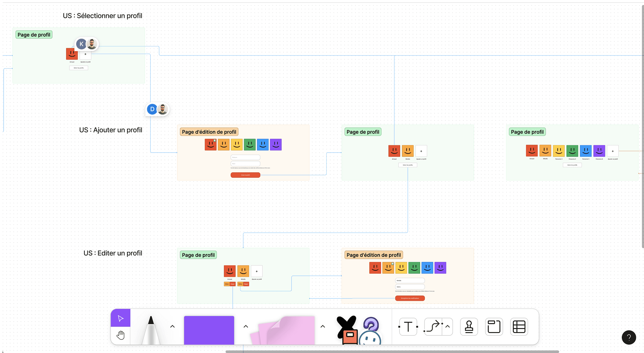Expand connector type options chevron
Image resolution: width=644 pixels, height=353 pixels.
coord(448,327)
